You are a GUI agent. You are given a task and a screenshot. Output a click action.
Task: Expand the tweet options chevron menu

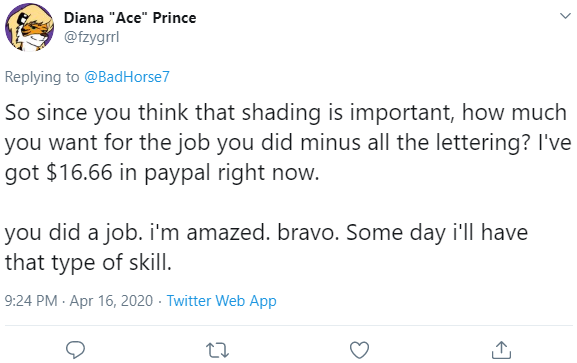coord(565,16)
